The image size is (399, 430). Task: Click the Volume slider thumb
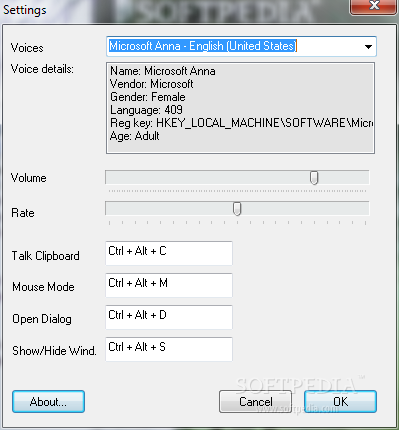click(x=314, y=178)
